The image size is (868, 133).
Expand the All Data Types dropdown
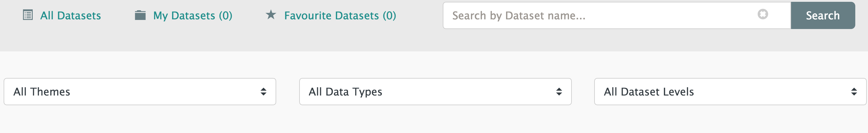(x=435, y=92)
